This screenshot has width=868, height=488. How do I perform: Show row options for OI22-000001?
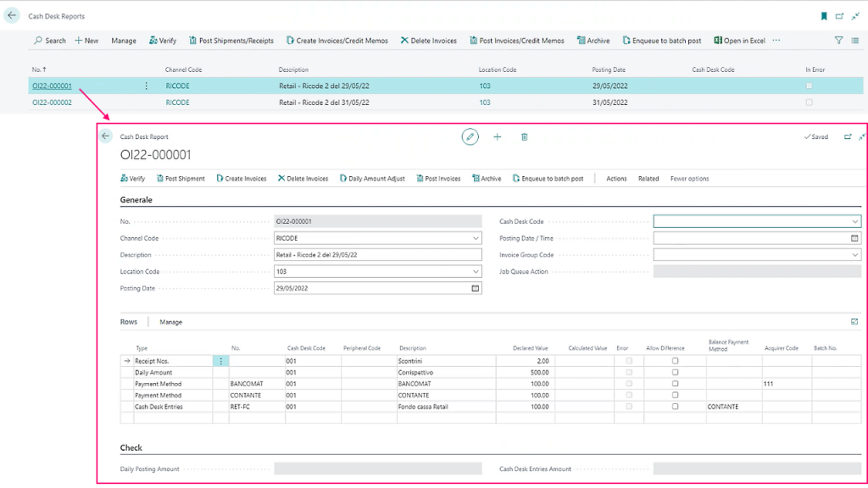click(146, 86)
